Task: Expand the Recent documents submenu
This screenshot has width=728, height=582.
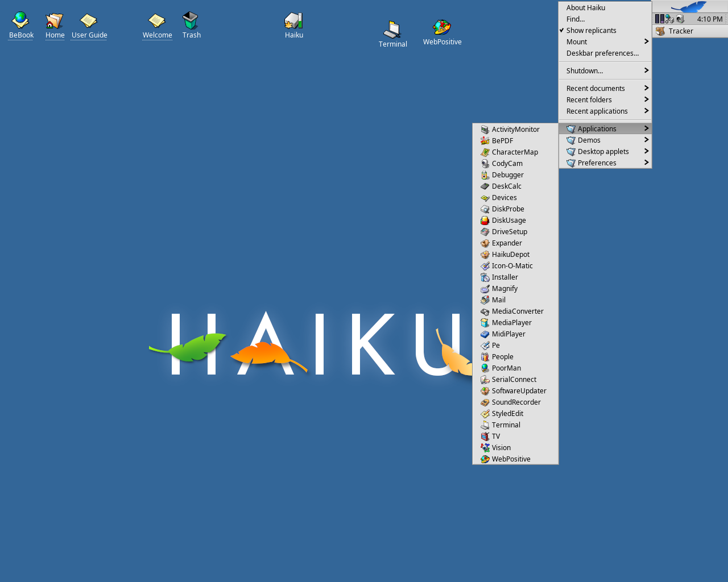Action: pyautogui.click(x=605, y=89)
